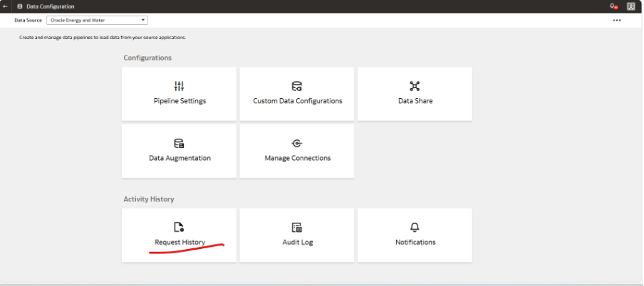Click the Notifications bell icon
Viewport: 644px width, 286px height.
(415, 227)
